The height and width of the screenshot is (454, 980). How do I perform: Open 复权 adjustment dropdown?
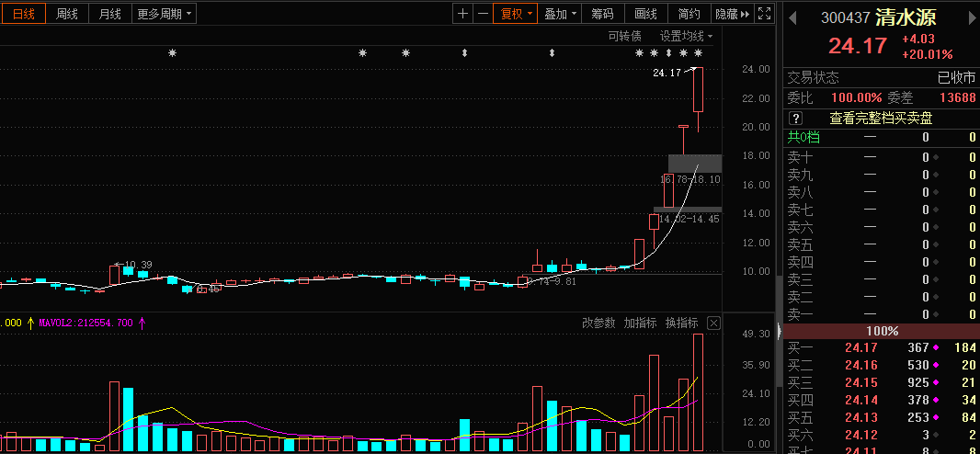515,14
